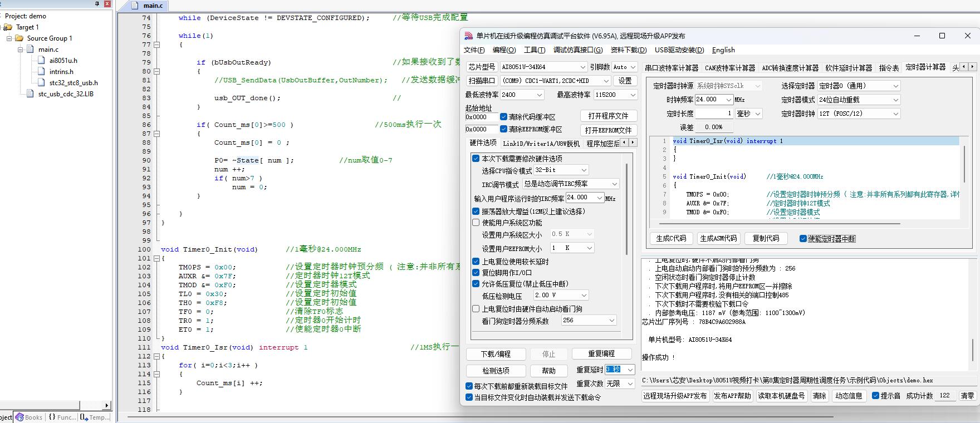The width and height of the screenshot is (980, 423).
Task: Open the 定时器模式 dropdown
Action: (859, 100)
